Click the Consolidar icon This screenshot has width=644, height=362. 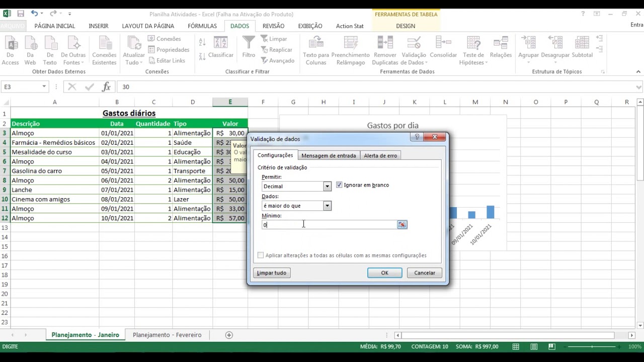tap(443, 43)
